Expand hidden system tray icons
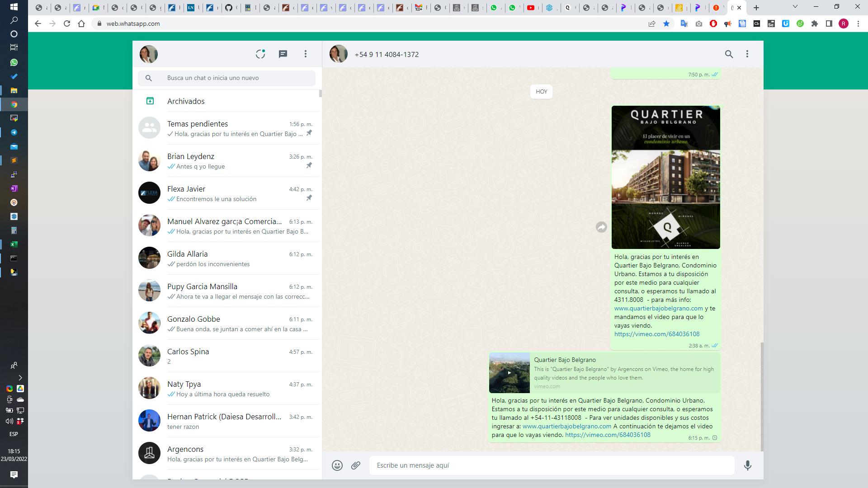 (20, 377)
